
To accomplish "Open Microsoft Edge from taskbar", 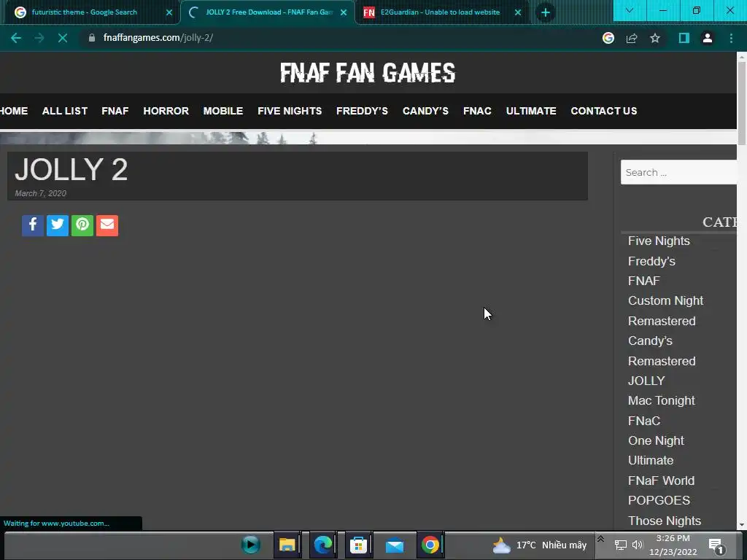I will coord(323,545).
